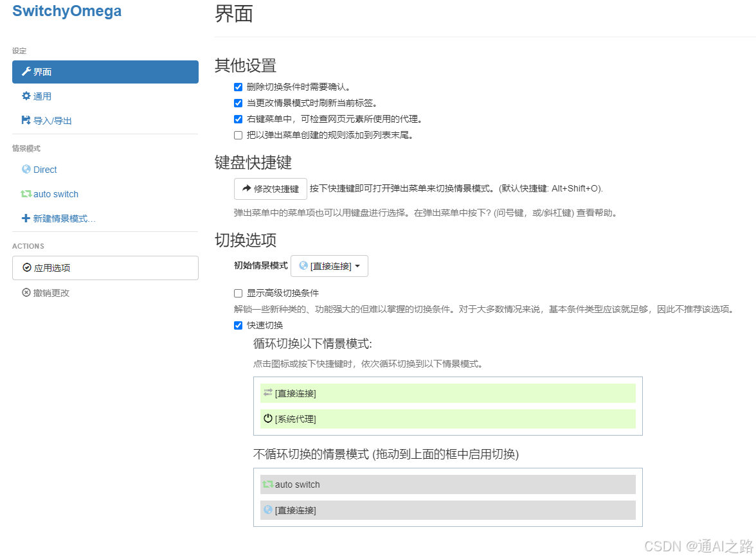Click the retweet icon beside sidebar auto switch
756x559 pixels.
(x=26, y=194)
